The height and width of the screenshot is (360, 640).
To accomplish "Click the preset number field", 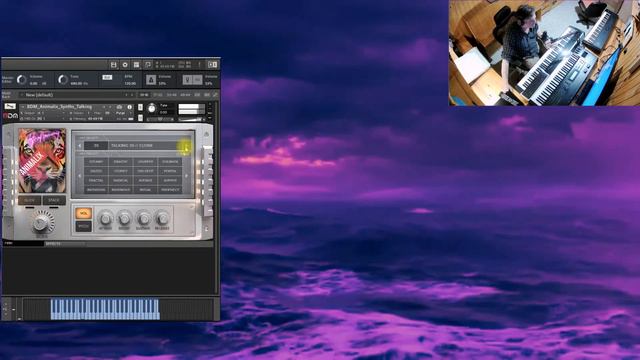I will (96, 145).
